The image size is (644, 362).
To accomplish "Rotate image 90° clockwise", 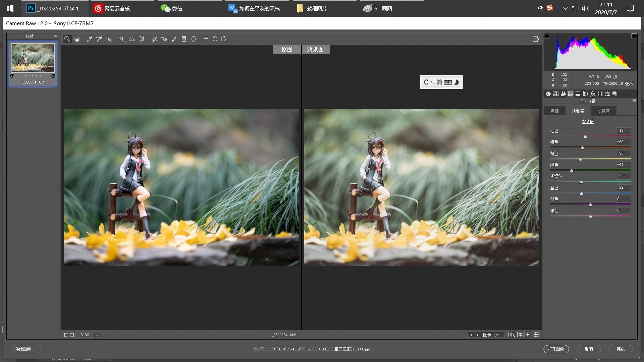I will pyautogui.click(x=223, y=39).
